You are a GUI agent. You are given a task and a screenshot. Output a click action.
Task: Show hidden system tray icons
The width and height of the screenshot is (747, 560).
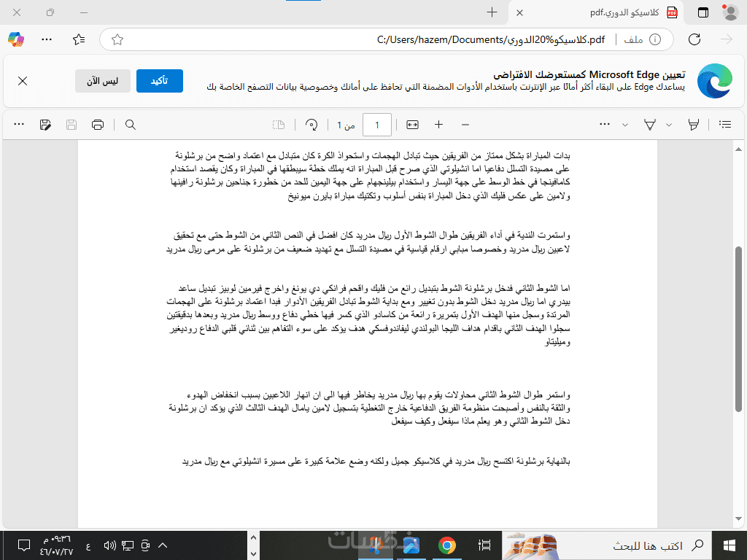[163, 545]
